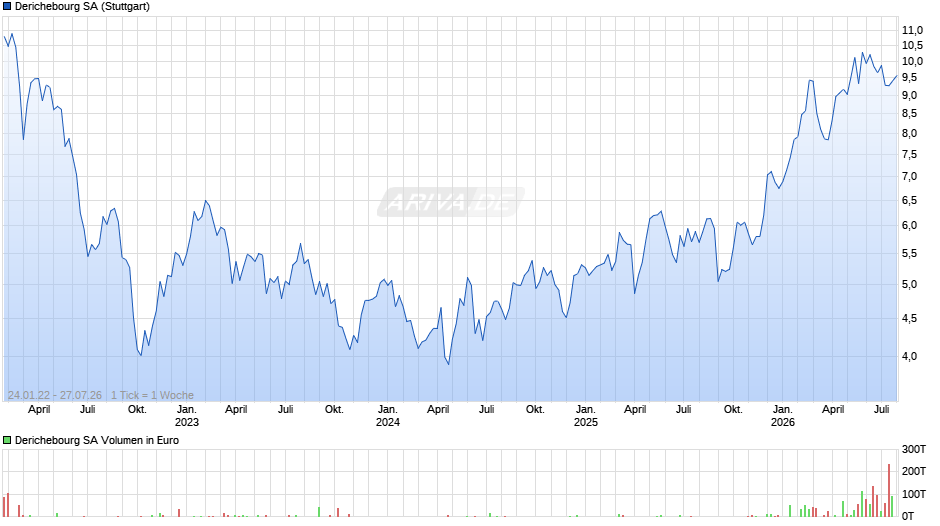Image resolution: width=940 pixels, height=526 pixels.
Task: Click the 100T volume axis label
Action: click(x=914, y=494)
